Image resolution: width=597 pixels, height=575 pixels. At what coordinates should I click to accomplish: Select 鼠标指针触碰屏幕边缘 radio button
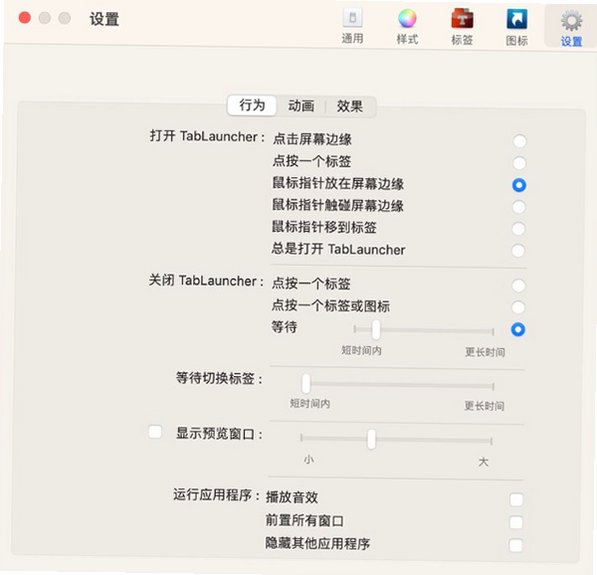pyautogui.click(x=519, y=207)
